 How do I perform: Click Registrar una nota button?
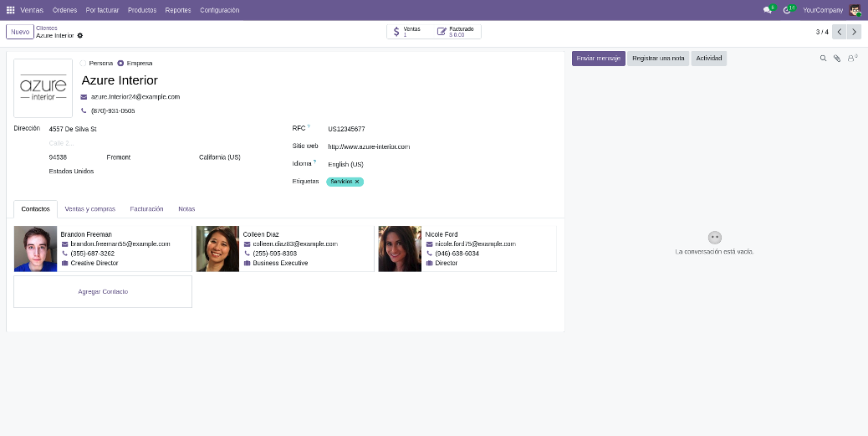pos(658,59)
